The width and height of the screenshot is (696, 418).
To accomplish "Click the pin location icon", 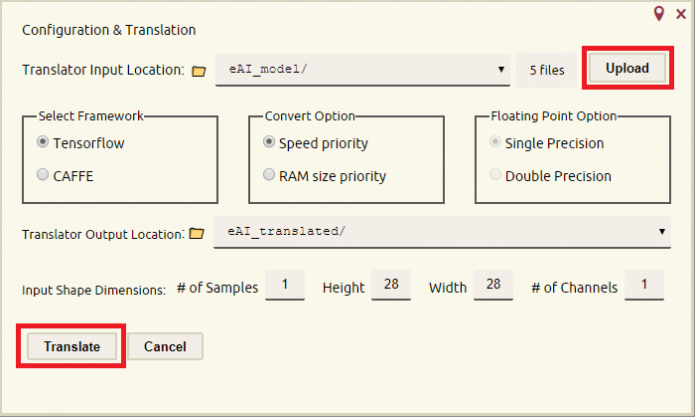I will (659, 13).
